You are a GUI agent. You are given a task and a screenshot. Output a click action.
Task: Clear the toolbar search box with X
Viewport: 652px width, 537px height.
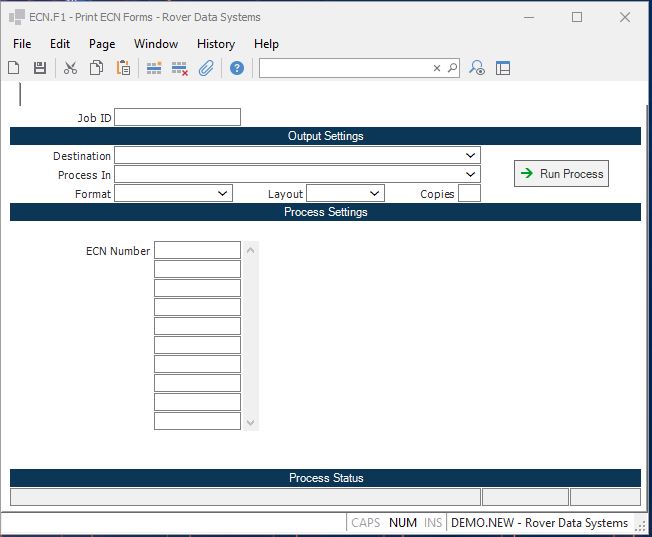pyautogui.click(x=436, y=68)
